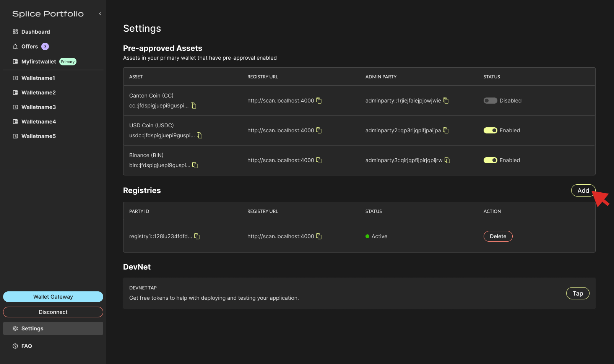The height and width of the screenshot is (364, 614).
Task: Click the Walletname4 wallet icon
Action: click(x=15, y=122)
